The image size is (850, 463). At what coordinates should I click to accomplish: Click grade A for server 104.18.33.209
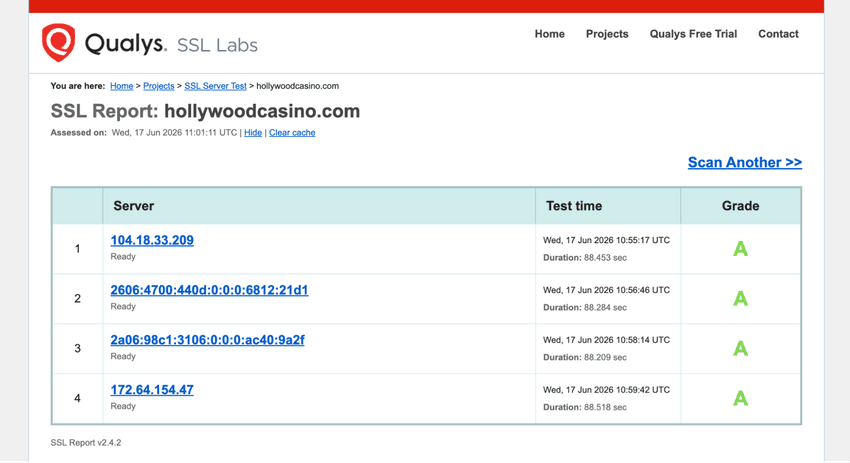coord(740,249)
